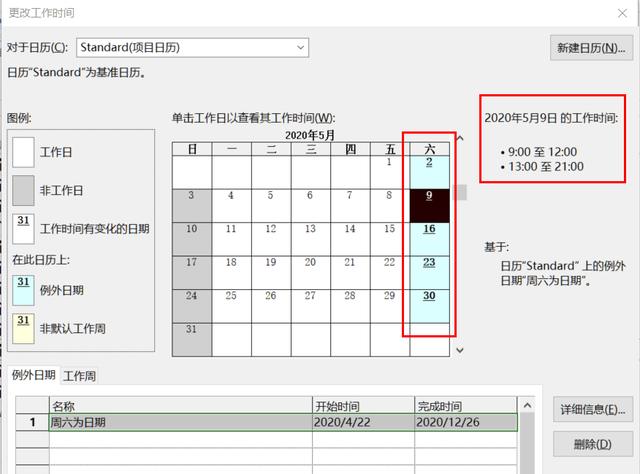Click exception name cell 周六为日期
The height and width of the screenshot is (474, 640).
pyautogui.click(x=181, y=422)
